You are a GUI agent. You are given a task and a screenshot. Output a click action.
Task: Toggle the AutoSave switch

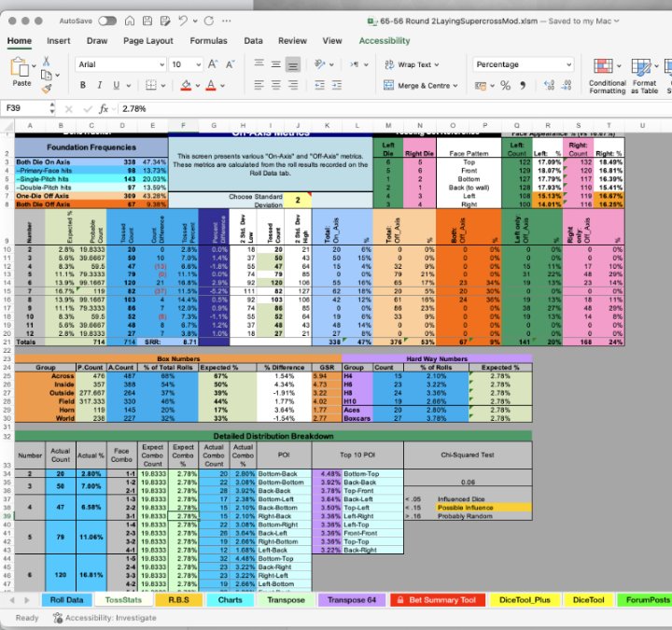107,19
